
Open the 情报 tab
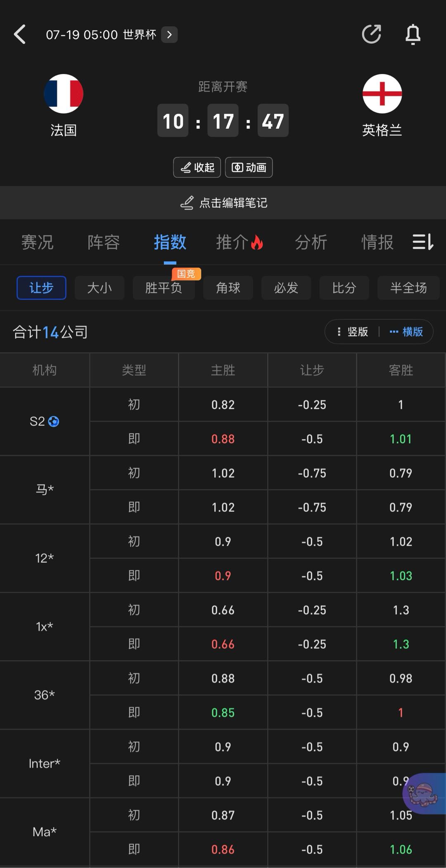377,242
